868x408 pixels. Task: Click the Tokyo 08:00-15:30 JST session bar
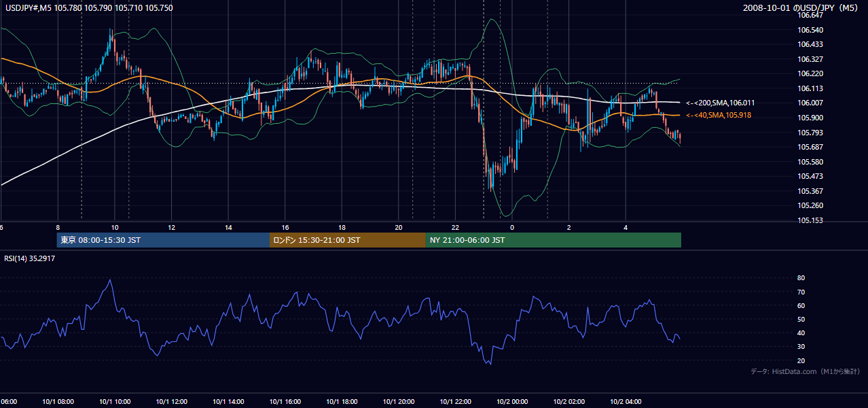pos(163,240)
